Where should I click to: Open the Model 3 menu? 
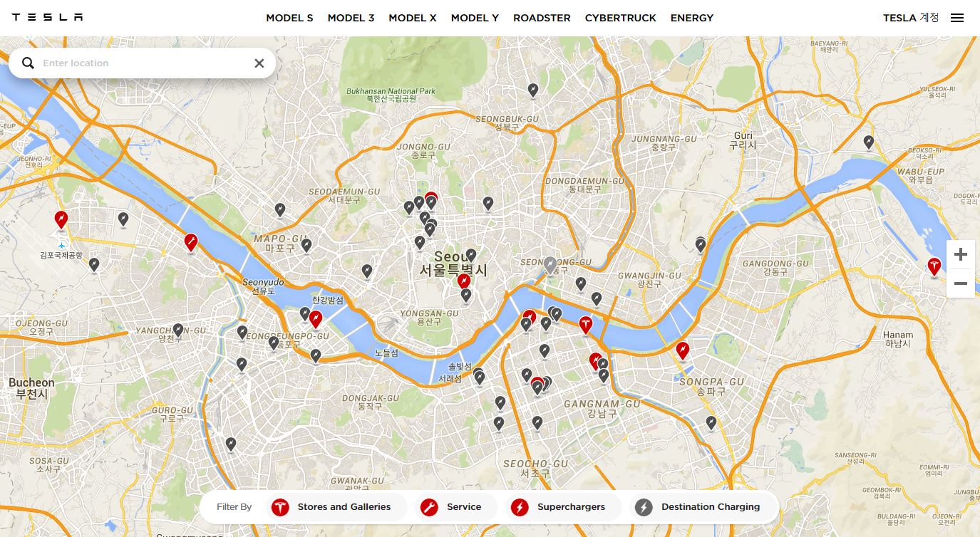click(351, 18)
